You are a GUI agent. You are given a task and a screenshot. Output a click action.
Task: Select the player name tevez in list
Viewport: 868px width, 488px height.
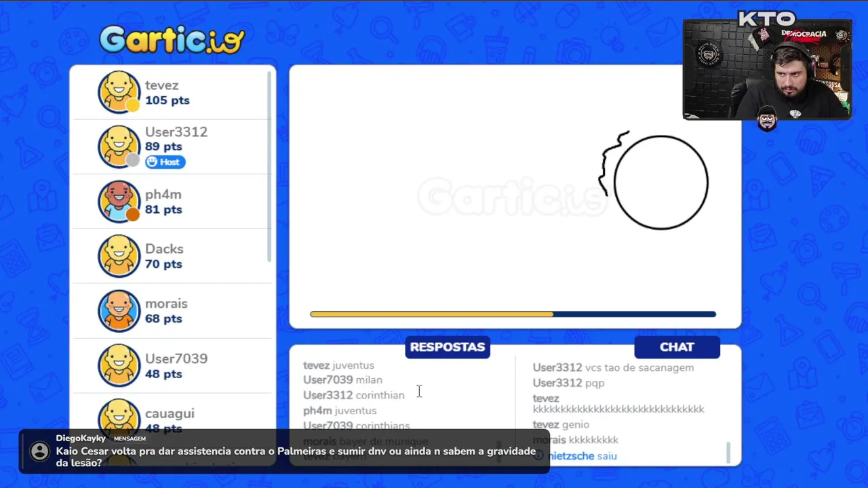pos(162,85)
